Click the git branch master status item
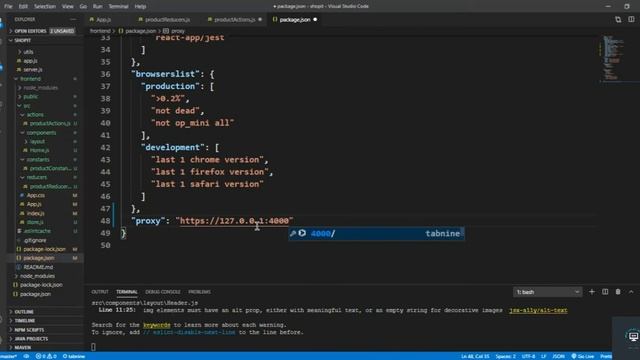This screenshot has height=360, width=640. (9, 356)
